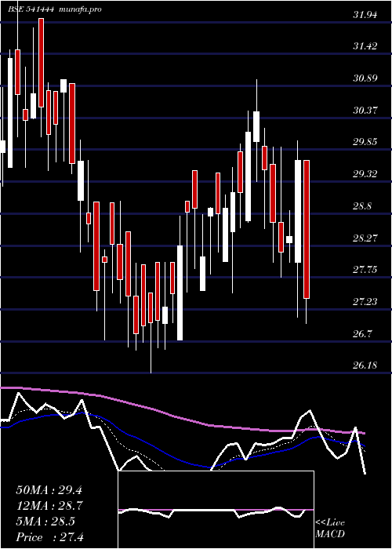This screenshot has height=549, width=392.
Task: Click the munafa.pro site label
Action: [x=79, y=9]
